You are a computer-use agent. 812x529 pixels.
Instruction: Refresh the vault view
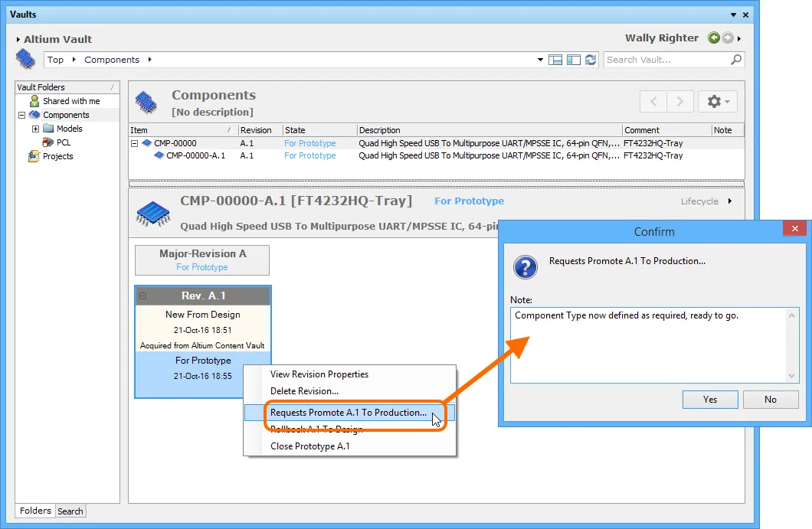pos(591,60)
